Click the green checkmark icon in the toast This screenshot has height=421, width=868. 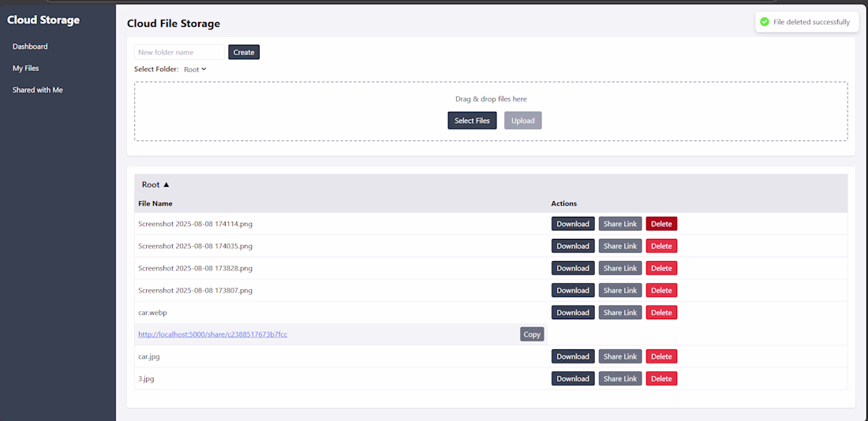point(765,22)
